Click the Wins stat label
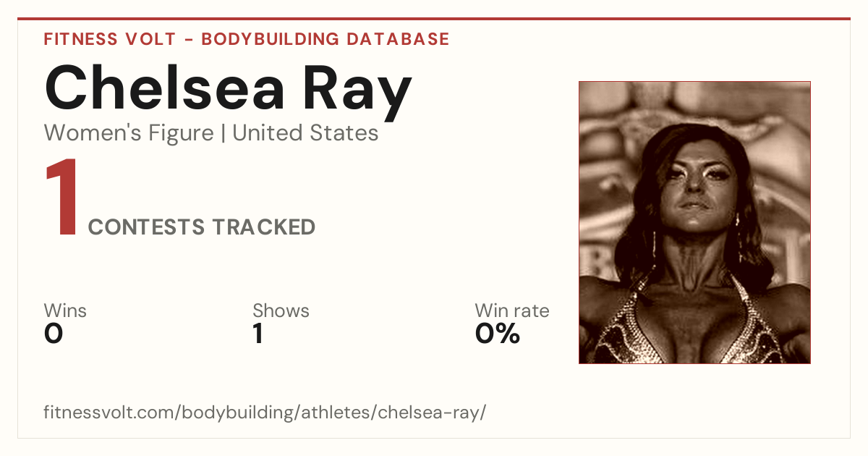Screen dimensions: 868x456 pos(65,311)
